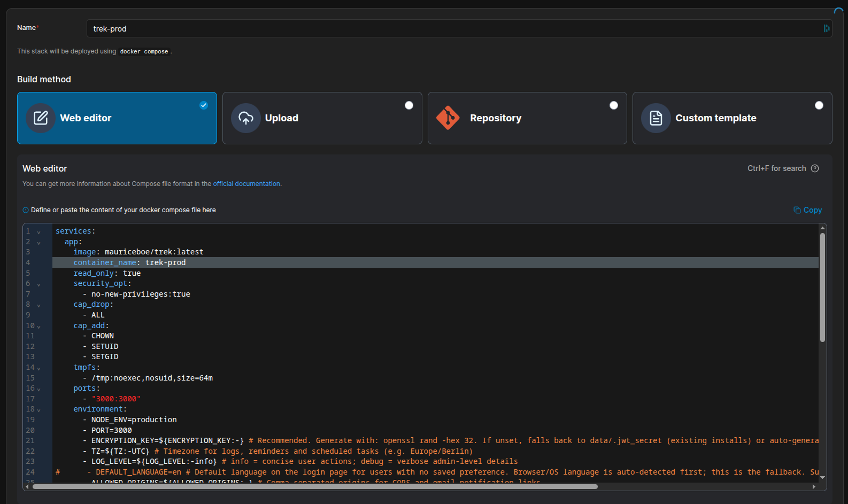Click the '- SETUID' line

[101, 346]
